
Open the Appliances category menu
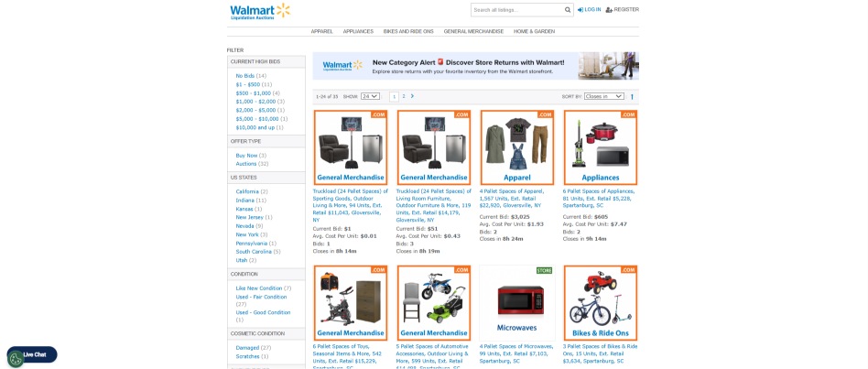[358, 31]
